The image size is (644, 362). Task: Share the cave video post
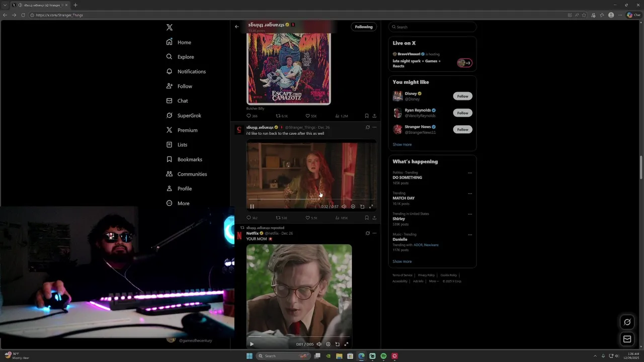click(374, 218)
